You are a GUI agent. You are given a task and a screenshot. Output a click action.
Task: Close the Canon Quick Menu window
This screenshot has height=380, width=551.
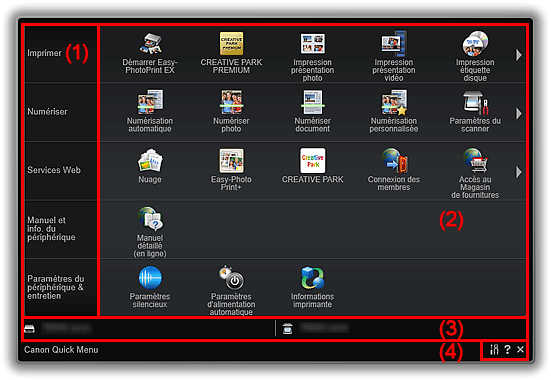pyautogui.click(x=520, y=349)
